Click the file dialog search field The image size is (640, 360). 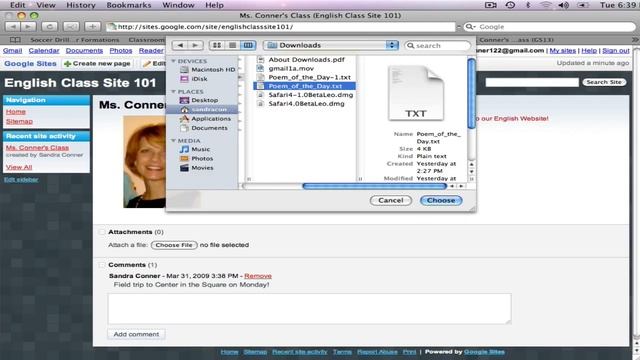coord(438,46)
